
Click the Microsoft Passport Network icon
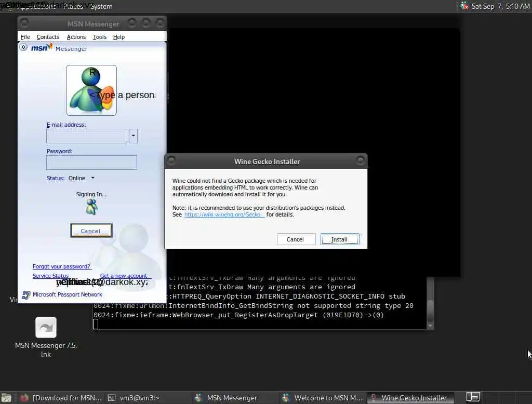(x=26, y=295)
